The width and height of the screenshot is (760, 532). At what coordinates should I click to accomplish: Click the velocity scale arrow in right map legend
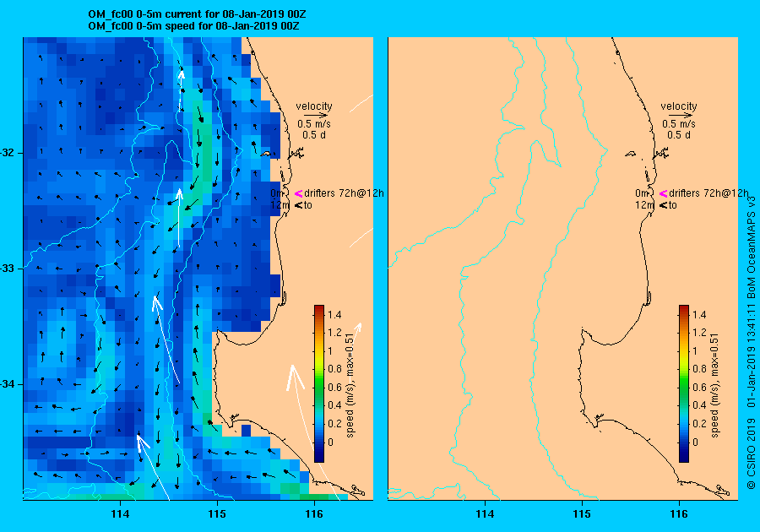[679, 116]
